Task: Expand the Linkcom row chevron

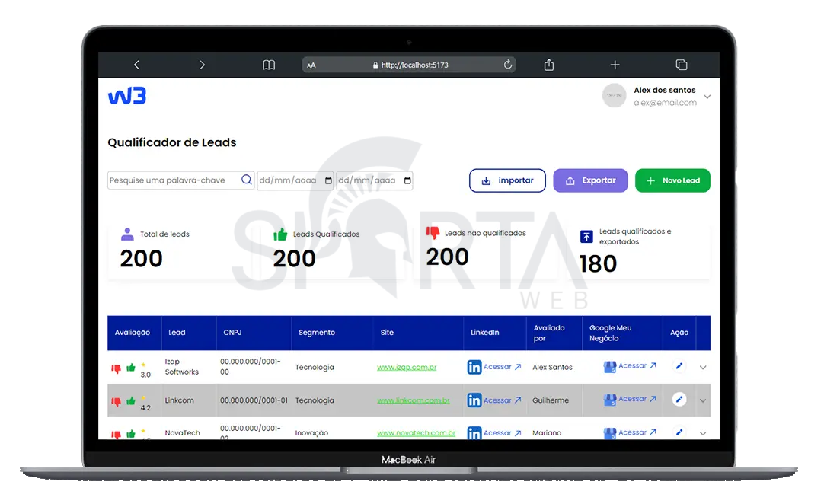Action: click(703, 400)
